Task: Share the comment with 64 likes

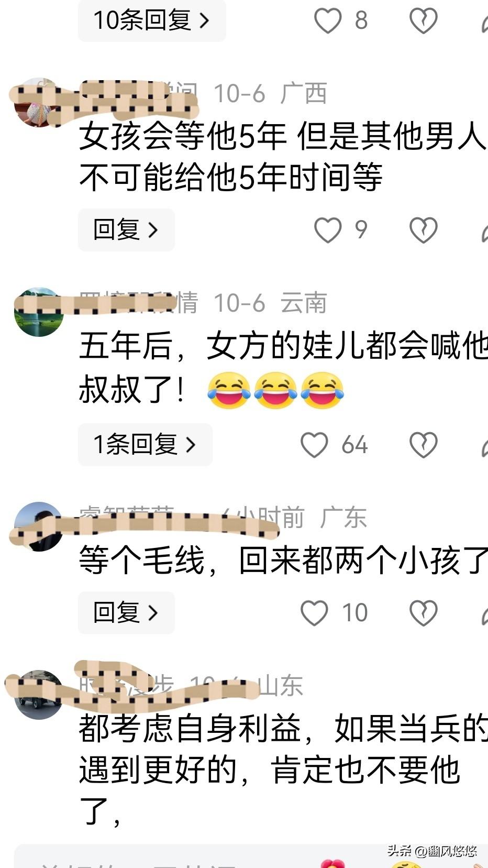Action: (x=484, y=445)
